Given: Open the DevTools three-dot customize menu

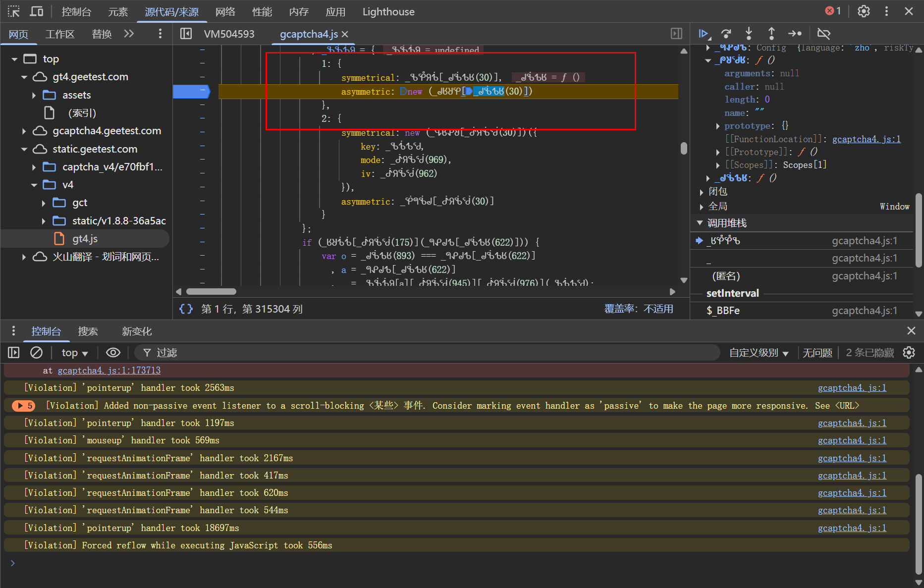Looking at the screenshot, I should [x=886, y=11].
